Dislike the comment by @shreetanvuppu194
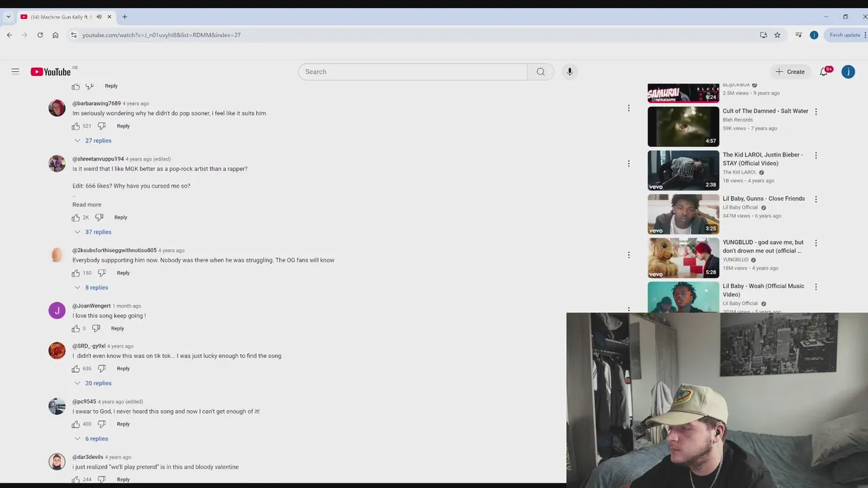Image resolution: width=868 pixels, height=488 pixels. tap(99, 218)
